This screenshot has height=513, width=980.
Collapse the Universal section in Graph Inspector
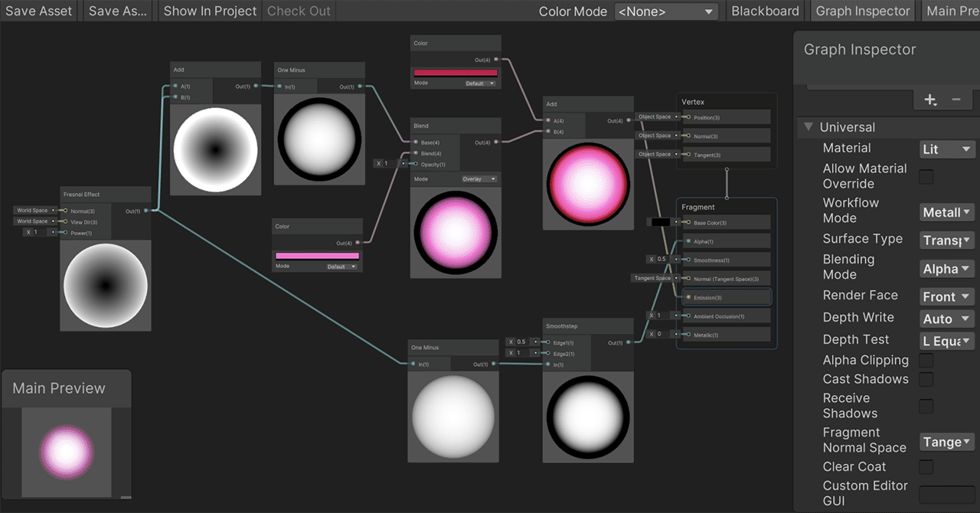coord(809,127)
